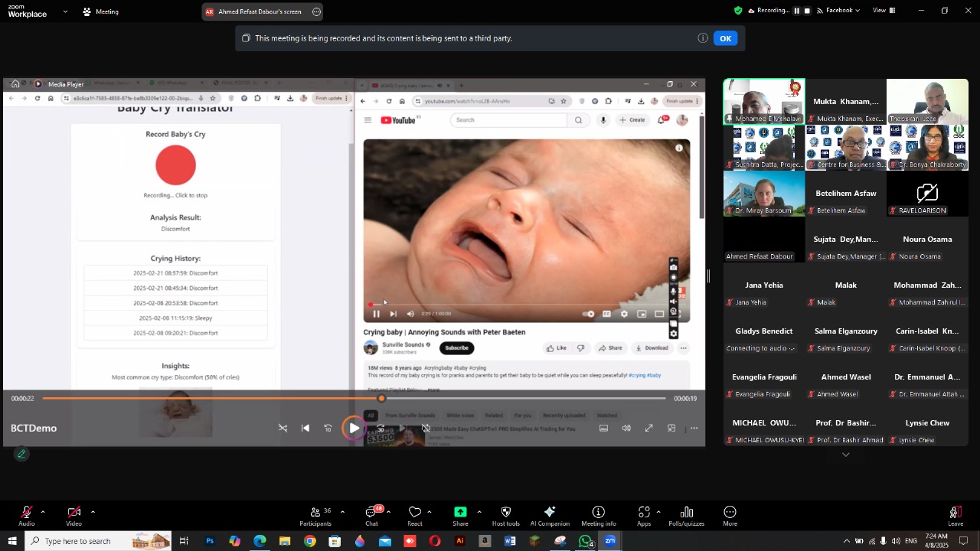The image size is (980, 551).
Task: Unmute the microphone with Audio button
Action: 27,515
